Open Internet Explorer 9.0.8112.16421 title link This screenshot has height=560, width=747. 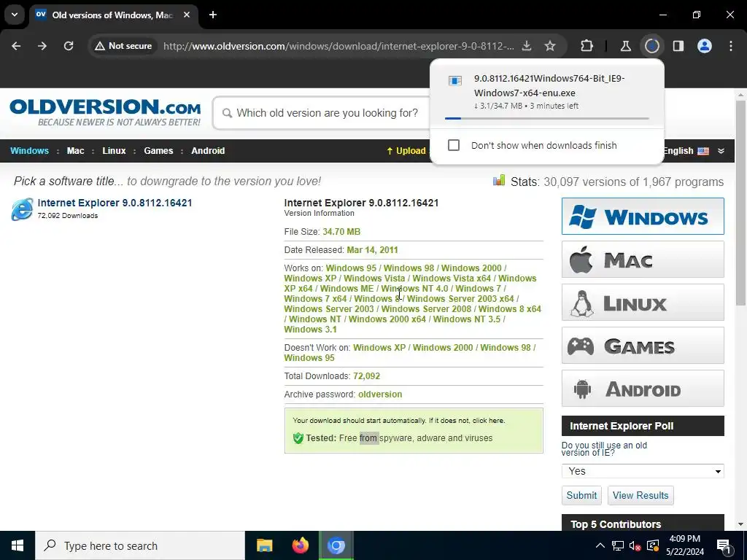[x=115, y=203]
